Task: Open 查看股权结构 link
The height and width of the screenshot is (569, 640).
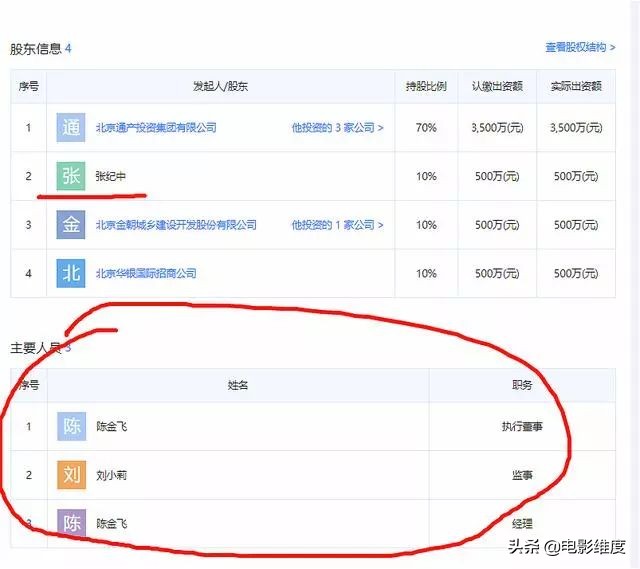Action: [x=580, y=47]
